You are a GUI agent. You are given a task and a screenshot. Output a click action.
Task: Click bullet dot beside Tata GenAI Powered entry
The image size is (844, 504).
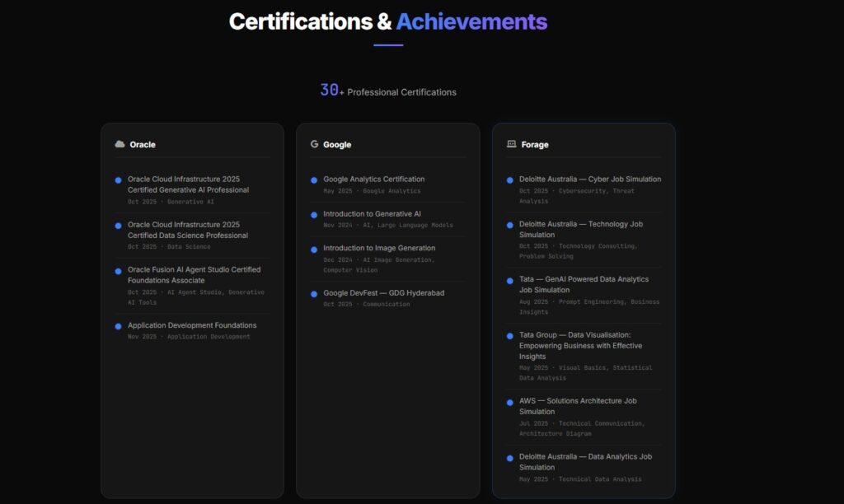pyautogui.click(x=509, y=281)
